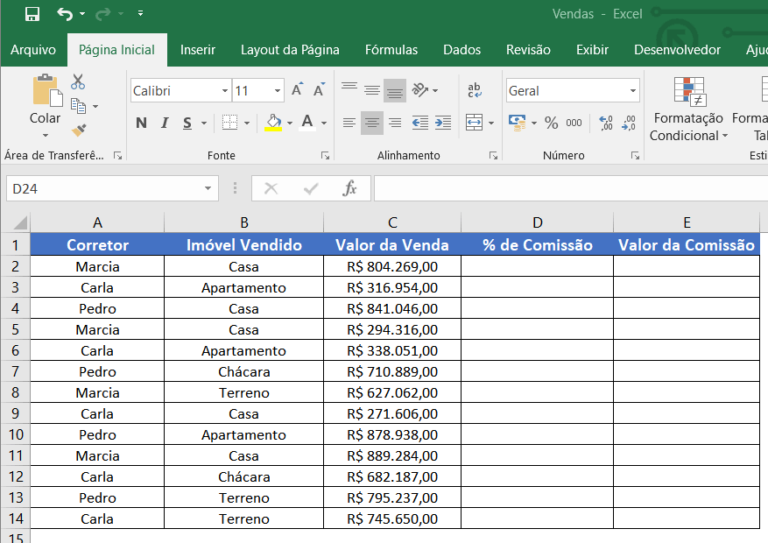Image resolution: width=768 pixels, height=543 pixels.
Task: Apply cell borders with the borders icon
Action: click(229, 123)
